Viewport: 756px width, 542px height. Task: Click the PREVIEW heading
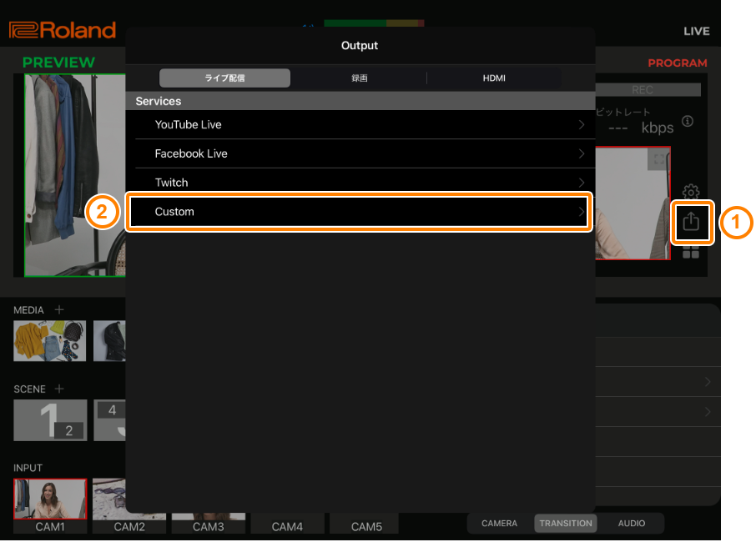58,63
